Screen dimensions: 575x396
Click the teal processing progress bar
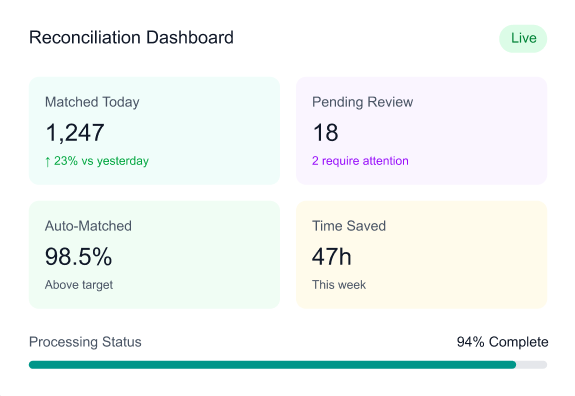tap(272, 365)
